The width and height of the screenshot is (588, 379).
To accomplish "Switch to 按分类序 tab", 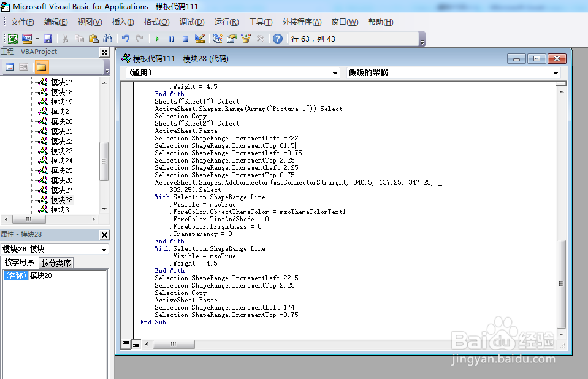I will [56, 263].
